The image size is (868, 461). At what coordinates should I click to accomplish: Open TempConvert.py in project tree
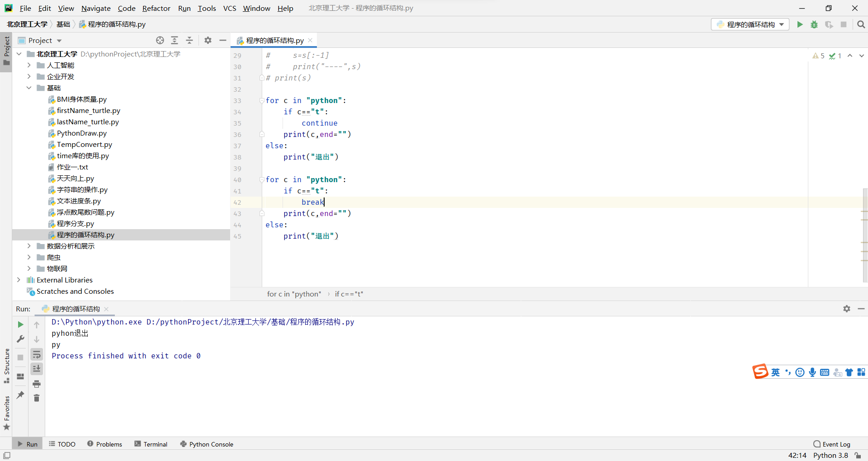pyautogui.click(x=84, y=144)
